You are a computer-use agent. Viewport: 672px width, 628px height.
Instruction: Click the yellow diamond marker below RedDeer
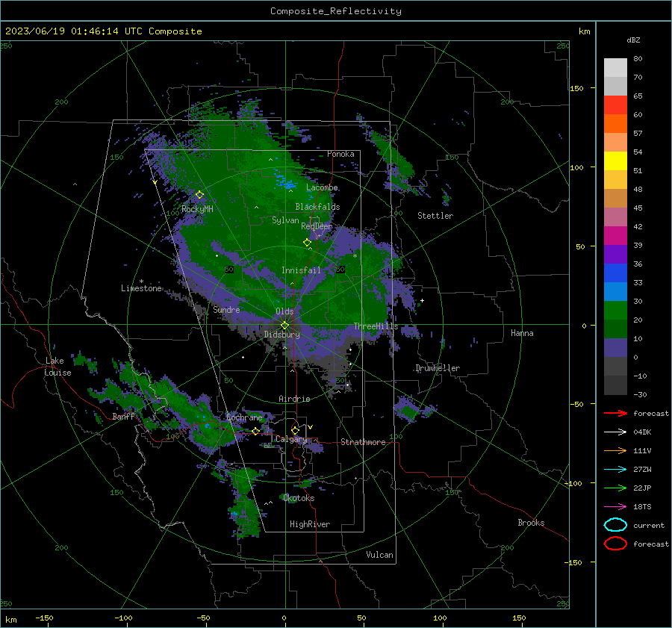[x=307, y=243]
